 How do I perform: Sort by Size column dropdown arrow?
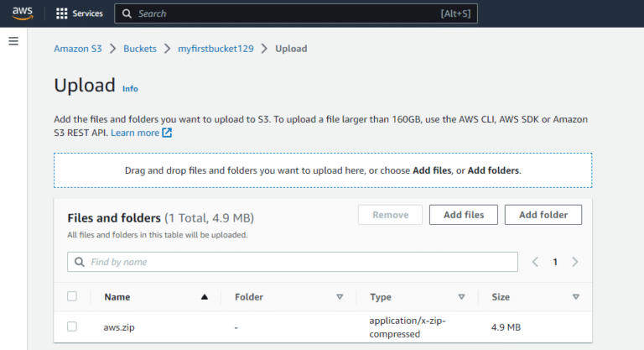click(x=575, y=296)
